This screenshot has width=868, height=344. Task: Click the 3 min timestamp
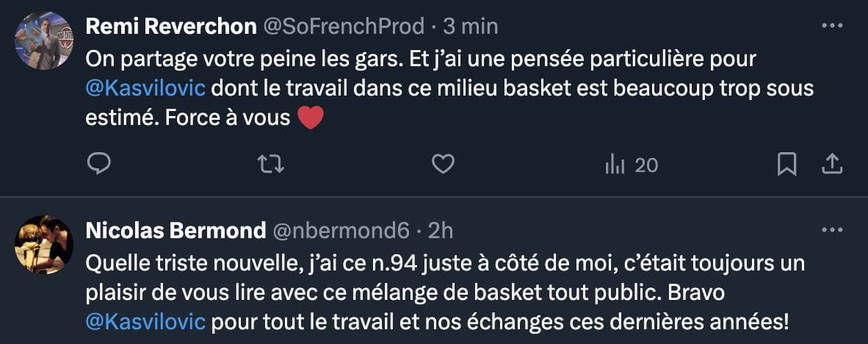471,26
